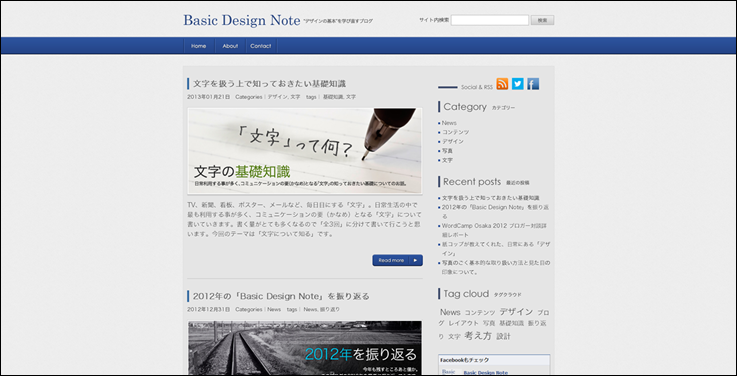This screenshot has height=376, width=737.
Task: Open the Home menu item
Action: (x=198, y=46)
